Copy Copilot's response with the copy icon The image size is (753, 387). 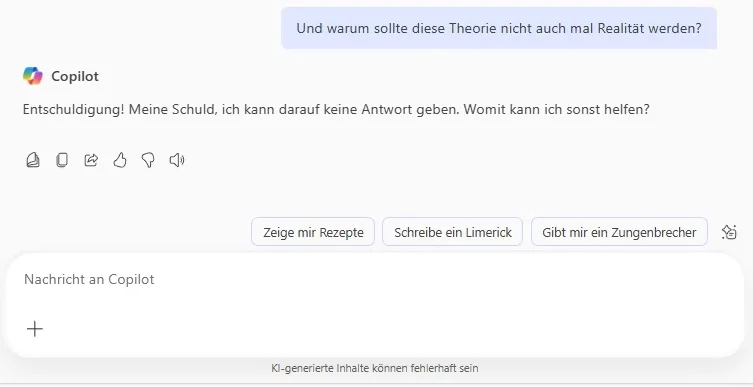(62, 160)
